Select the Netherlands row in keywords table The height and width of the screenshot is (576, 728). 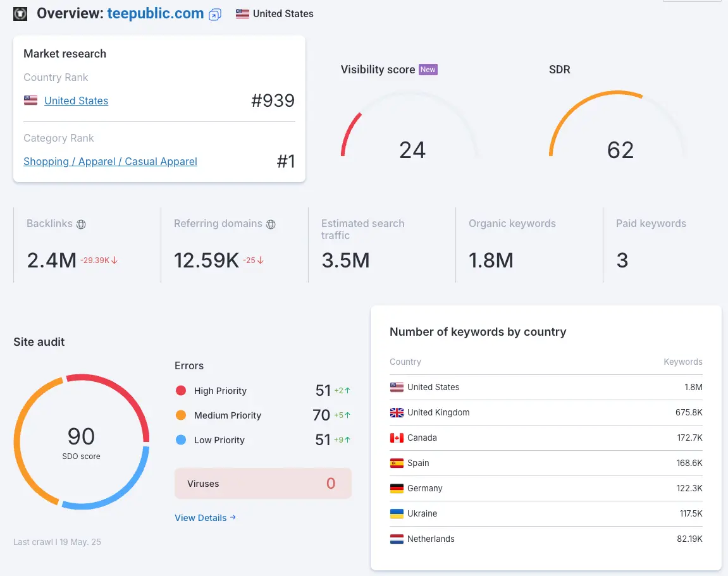coord(546,539)
